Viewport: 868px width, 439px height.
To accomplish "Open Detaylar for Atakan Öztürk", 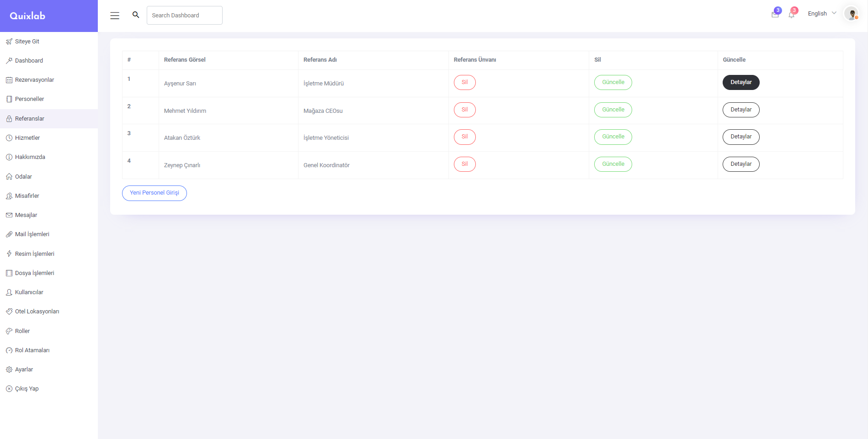I will [741, 137].
